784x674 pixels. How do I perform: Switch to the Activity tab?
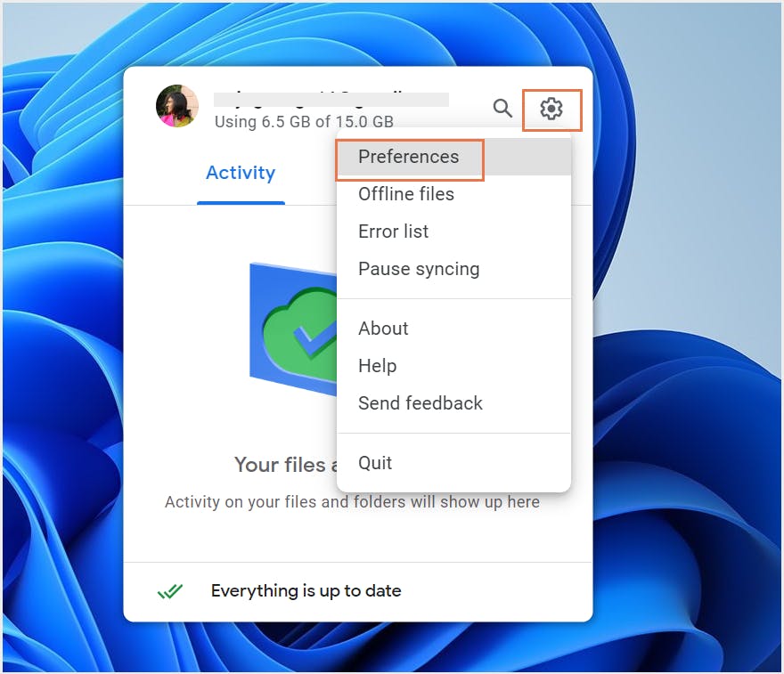(x=241, y=173)
